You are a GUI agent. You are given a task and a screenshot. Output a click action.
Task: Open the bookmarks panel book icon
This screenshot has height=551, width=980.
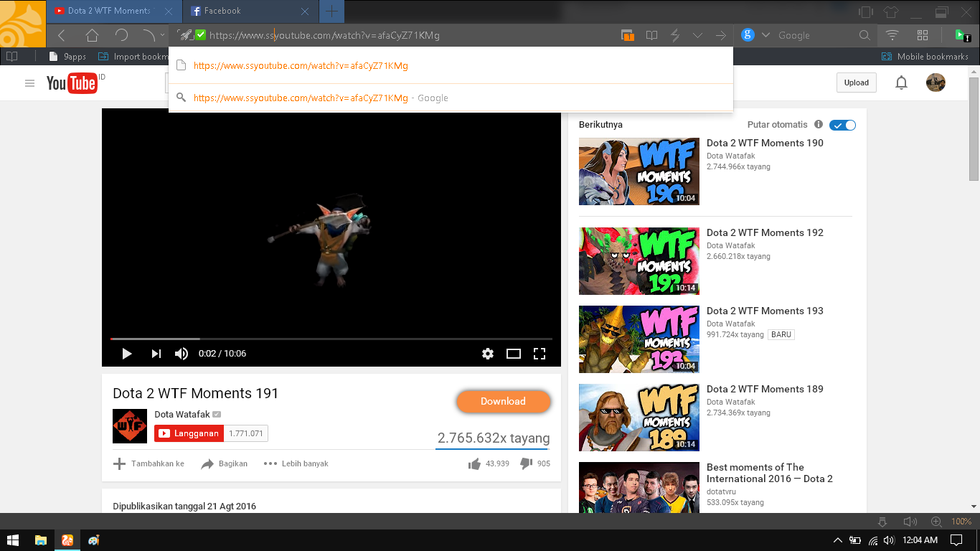point(11,57)
